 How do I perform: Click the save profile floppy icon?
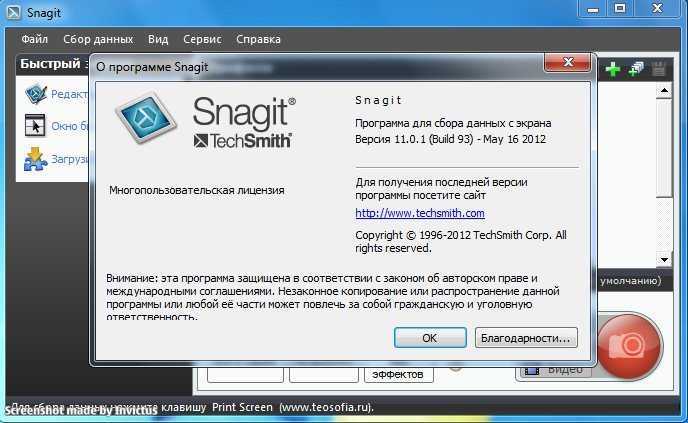tap(659, 69)
